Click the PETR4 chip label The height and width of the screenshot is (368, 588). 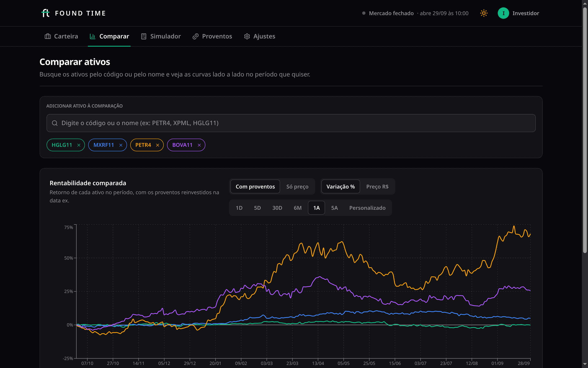click(x=143, y=145)
